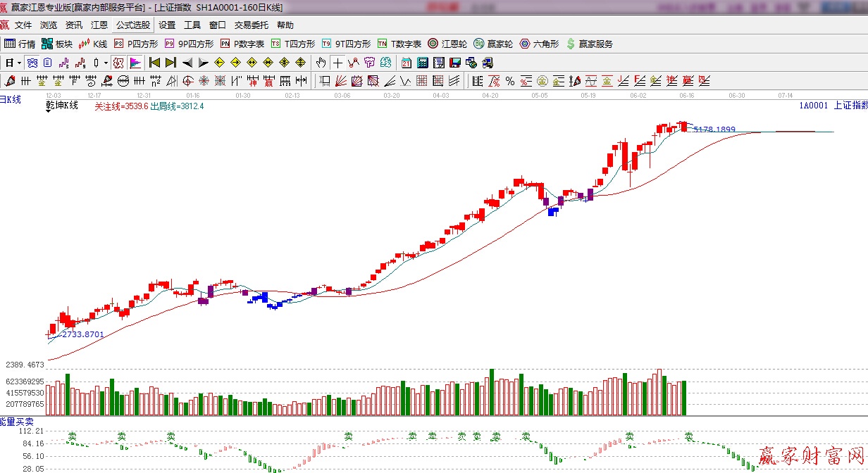Viewport: 868px width, 473px height.
Task: Toggle the crosshair cursor button
Action: (x=338, y=63)
